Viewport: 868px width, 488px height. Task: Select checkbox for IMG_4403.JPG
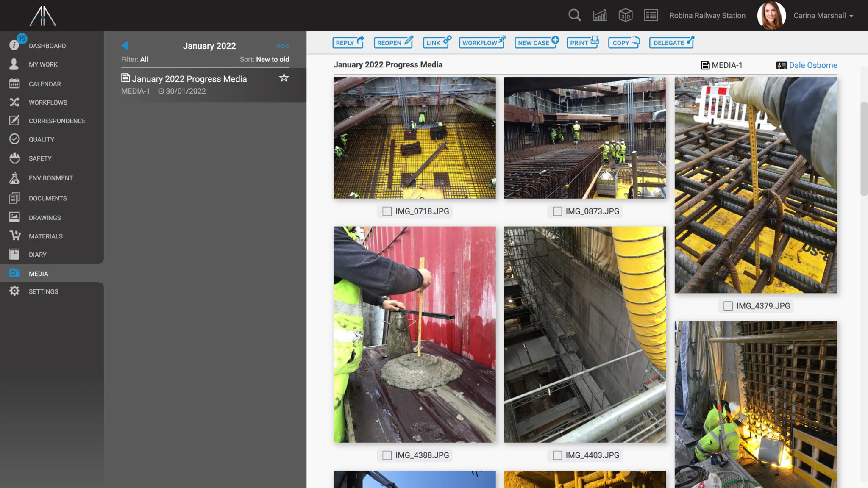(x=557, y=455)
